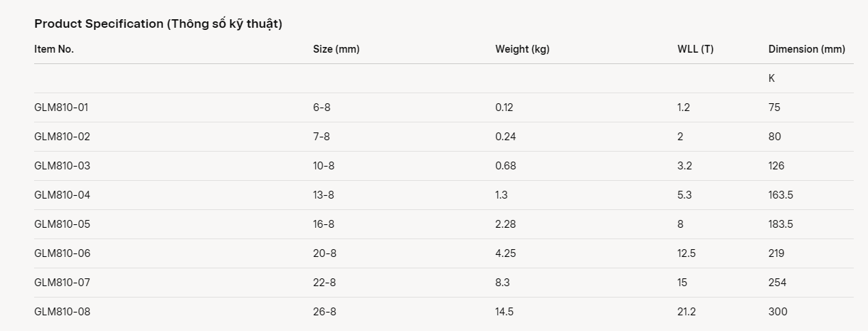868x331 pixels.
Task: Select item number GLM810-06
Action: (x=63, y=253)
